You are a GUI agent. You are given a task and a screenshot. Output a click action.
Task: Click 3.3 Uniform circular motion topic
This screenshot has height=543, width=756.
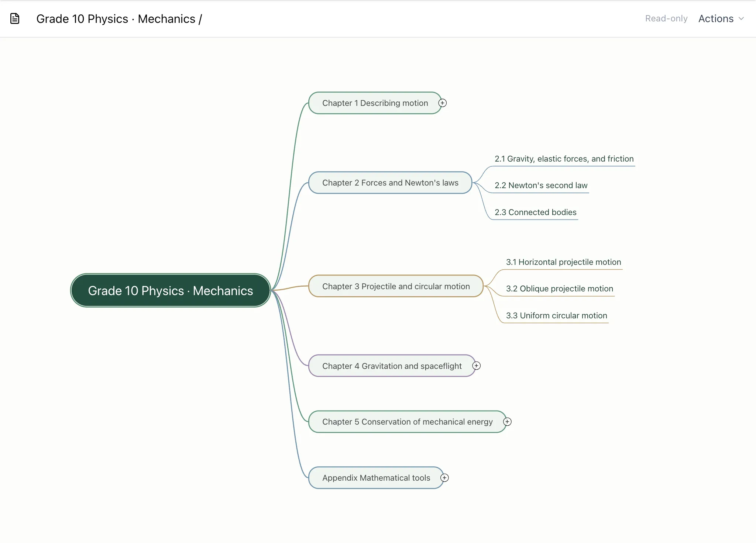tap(556, 316)
